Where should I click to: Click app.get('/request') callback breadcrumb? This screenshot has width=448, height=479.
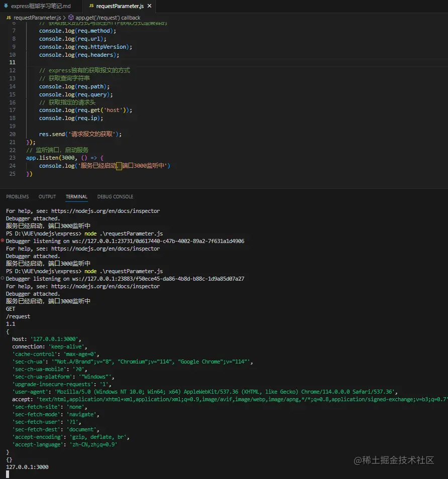pos(108,18)
